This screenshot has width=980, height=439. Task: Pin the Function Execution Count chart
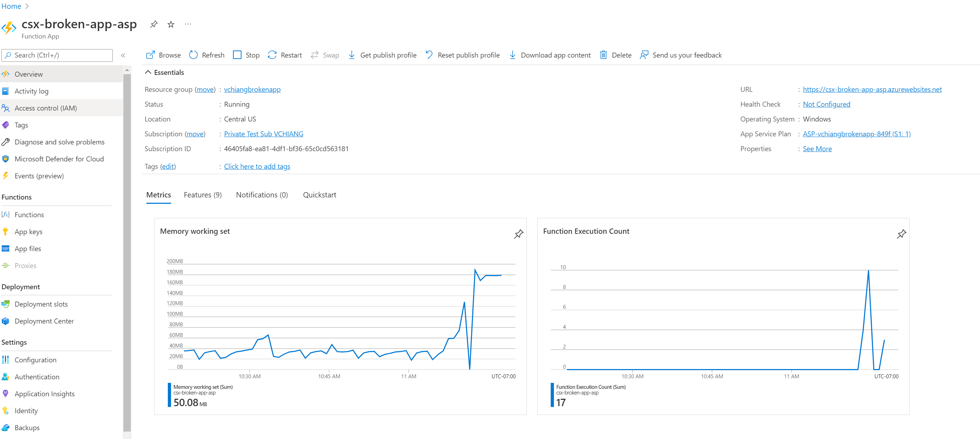click(x=901, y=234)
